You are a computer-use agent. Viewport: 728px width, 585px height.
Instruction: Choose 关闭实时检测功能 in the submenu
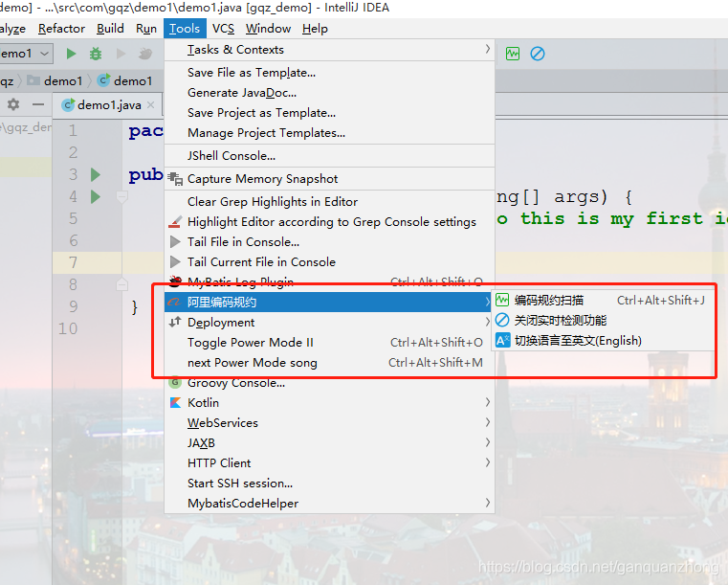point(602,320)
